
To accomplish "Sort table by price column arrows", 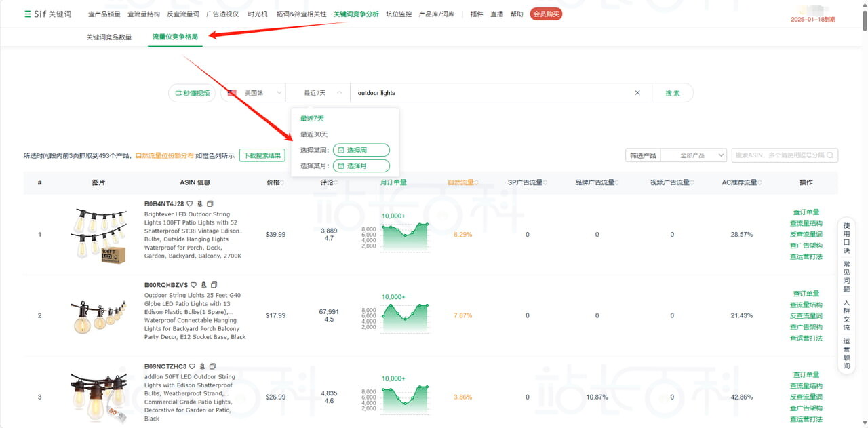I will click(x=283, y=182).
